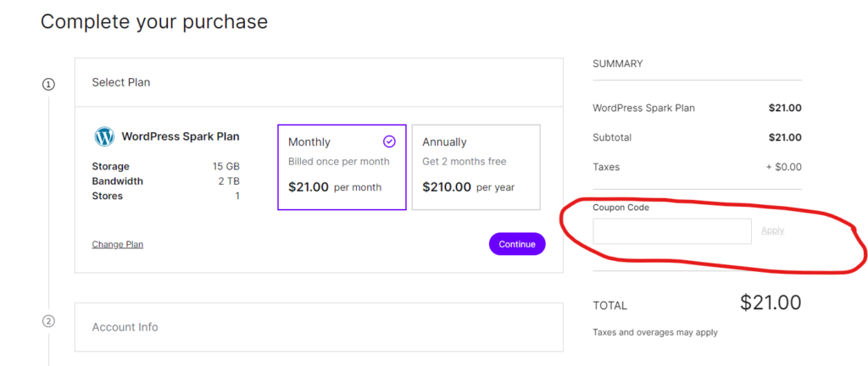Click the Stores label row
The height and width of the screenshot is (366, 868).
tap(165, 196)
